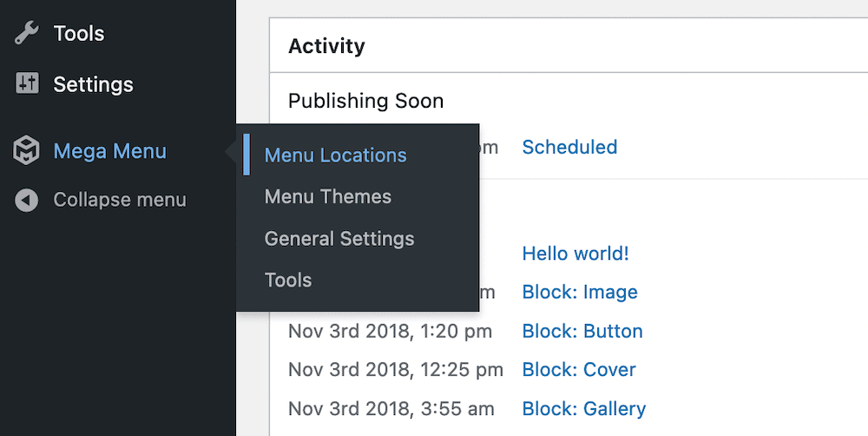This screenshot has width=868, height=436.
Task: Click the Activity panel header
Action: [x=326, y=46]
